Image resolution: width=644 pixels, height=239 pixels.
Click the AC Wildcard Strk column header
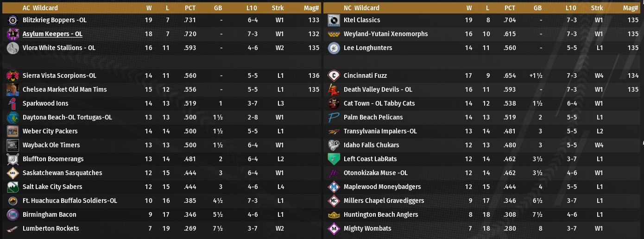pyautogui.click(x=278, y=8)
